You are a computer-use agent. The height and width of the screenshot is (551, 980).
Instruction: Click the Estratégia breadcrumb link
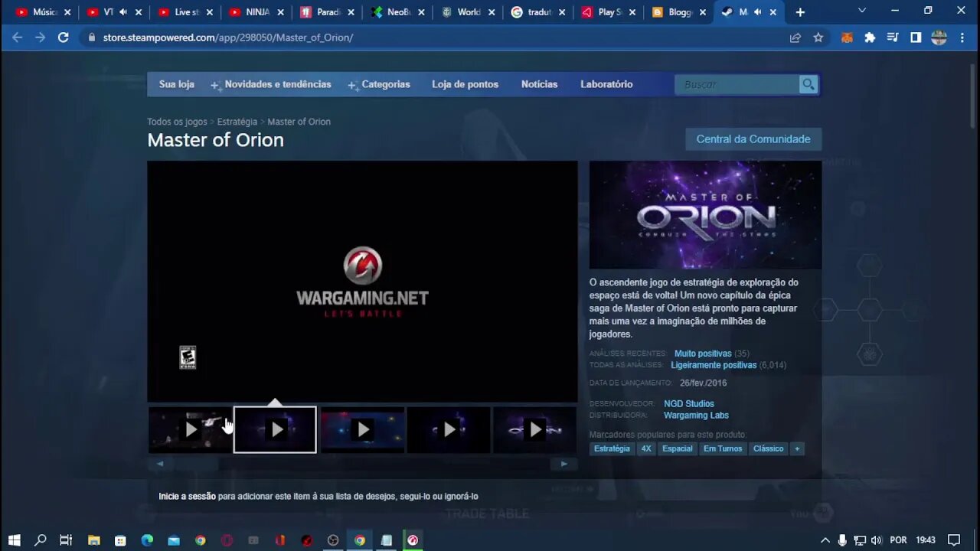(x=237, y=122)
